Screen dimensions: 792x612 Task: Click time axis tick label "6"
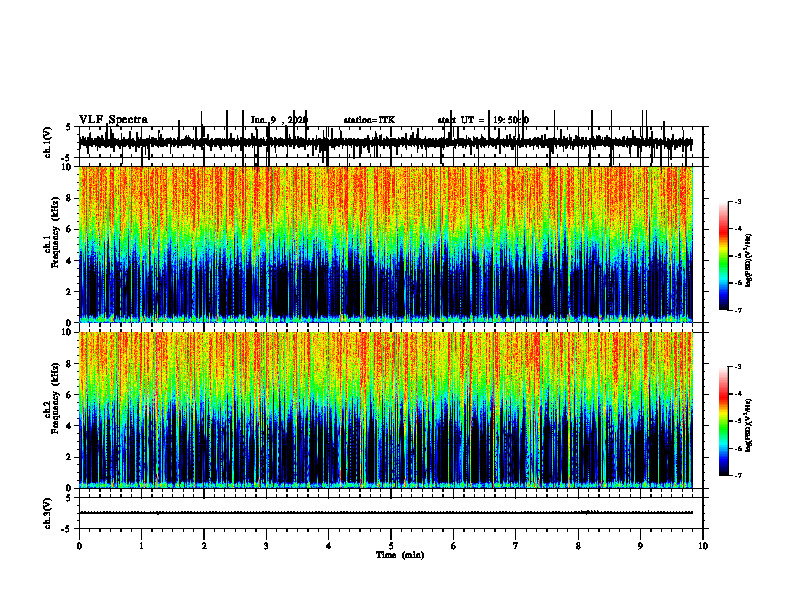[x=454, y=546]
